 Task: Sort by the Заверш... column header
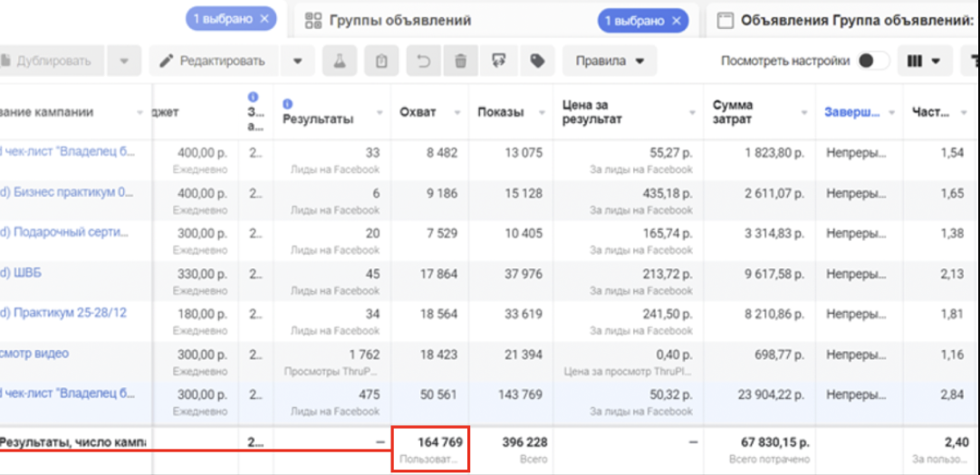[x=853, y=112]
